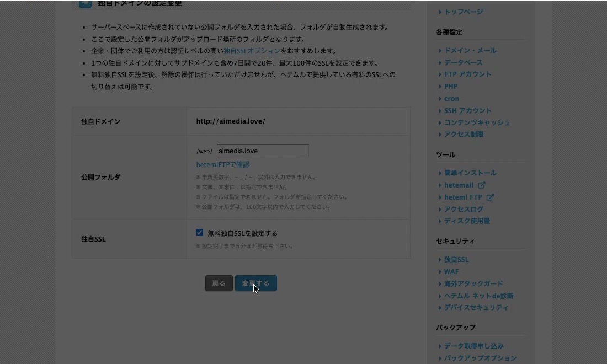This screenshot has width=607, height=364.
Task: Open ディスク使用量 tool
Action: [x=467, y=221]
